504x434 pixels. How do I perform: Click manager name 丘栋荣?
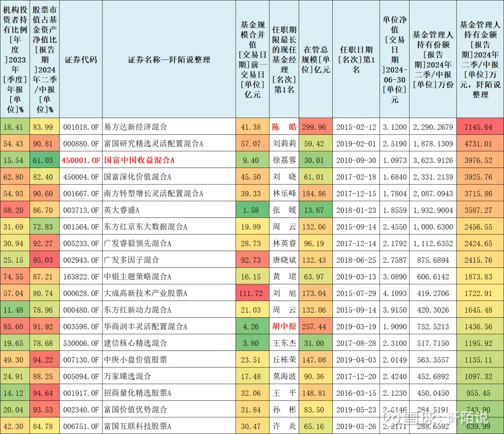click(284, 360)
